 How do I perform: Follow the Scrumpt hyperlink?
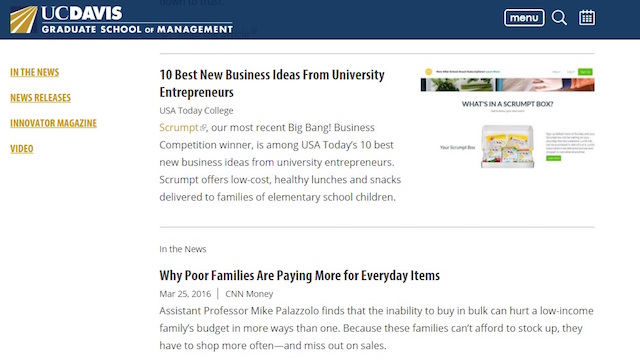click(179, 127)
